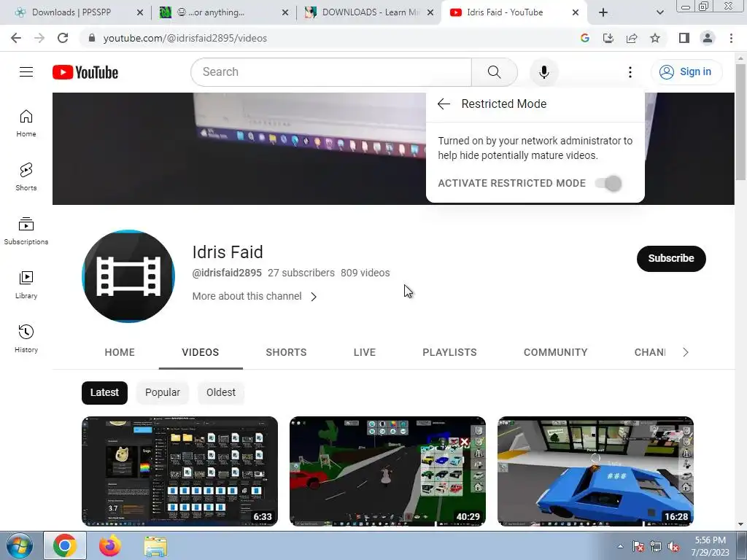
Task: Show more channel tabs with right chevron
Action: (x=685, y=352)
